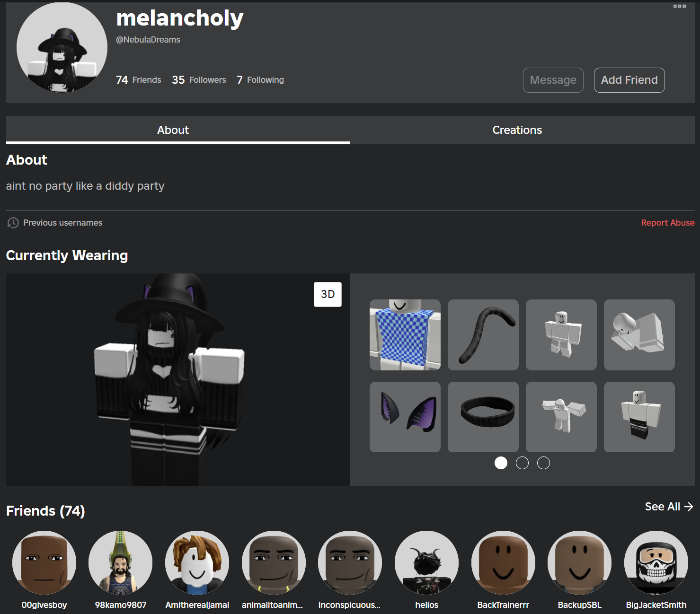Viewport: 700px width, 614px height.
Task: Open the black cat tail accessory
Action: pyautogui.click(x=483, y=335)
